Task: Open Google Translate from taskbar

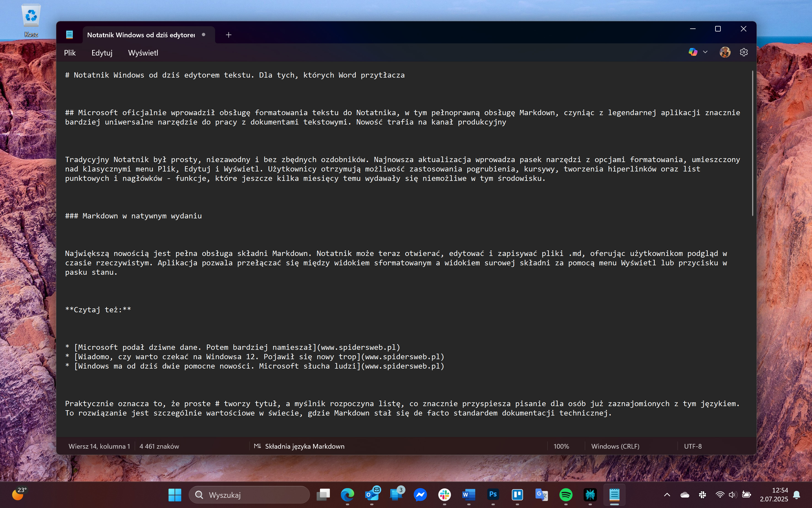Action: tap(541, 494)
